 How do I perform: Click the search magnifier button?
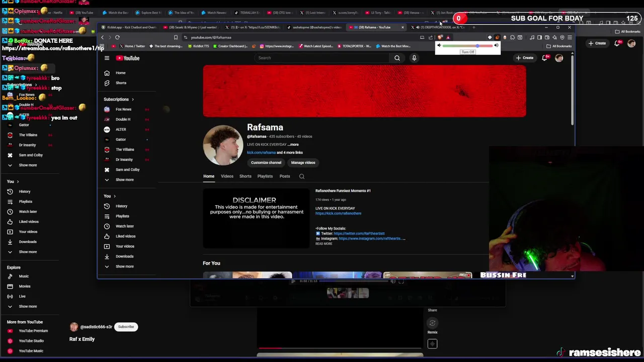click(x=397, y=58)
